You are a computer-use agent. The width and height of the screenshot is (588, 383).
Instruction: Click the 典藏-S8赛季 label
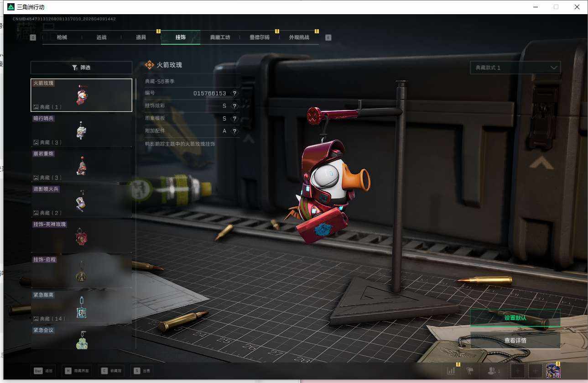pyautogui.click(x=160, y=81)
